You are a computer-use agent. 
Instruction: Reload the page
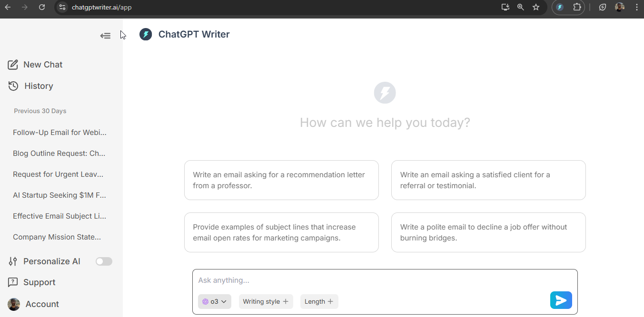42,7
